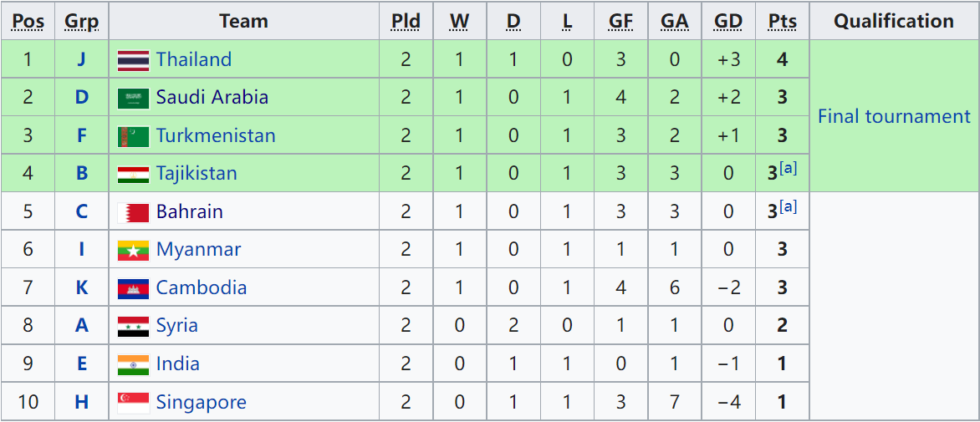Click the Myanmar flag icon
The width and height of the screenshot is (980, 422).
coord(133,251)
